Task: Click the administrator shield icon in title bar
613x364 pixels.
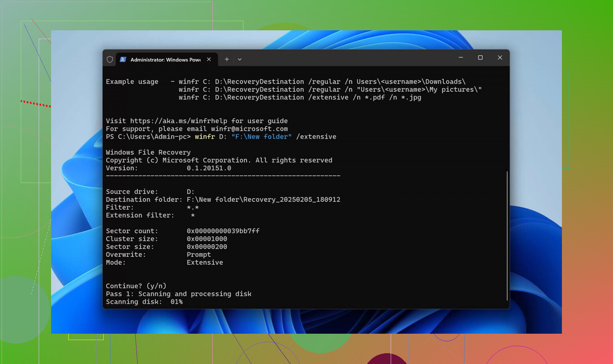Action: click(110, 59)
